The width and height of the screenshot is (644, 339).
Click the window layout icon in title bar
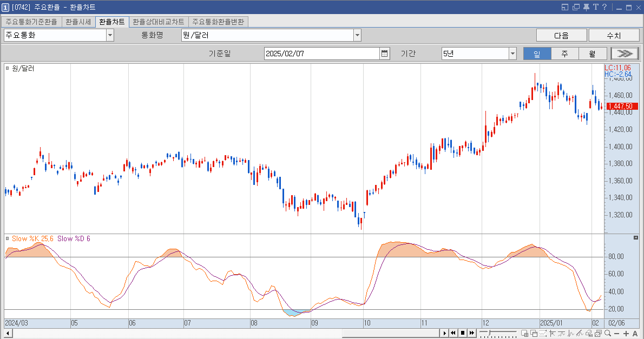pos(565,7)
